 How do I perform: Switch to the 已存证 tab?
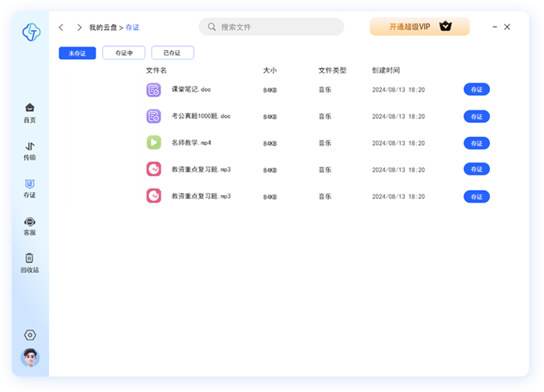(x=172, y=53)
